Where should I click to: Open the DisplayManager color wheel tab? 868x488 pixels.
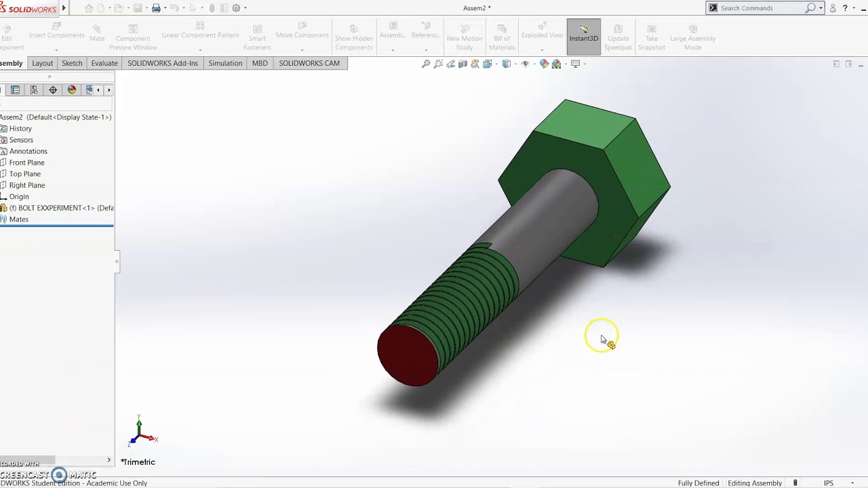point(72,89)
